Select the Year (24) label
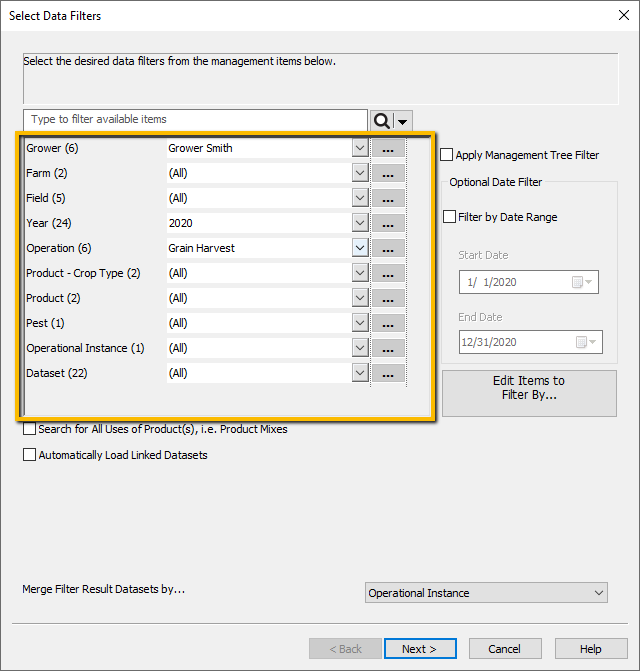This screenshot has height=671, width=640. coord(49,223)
